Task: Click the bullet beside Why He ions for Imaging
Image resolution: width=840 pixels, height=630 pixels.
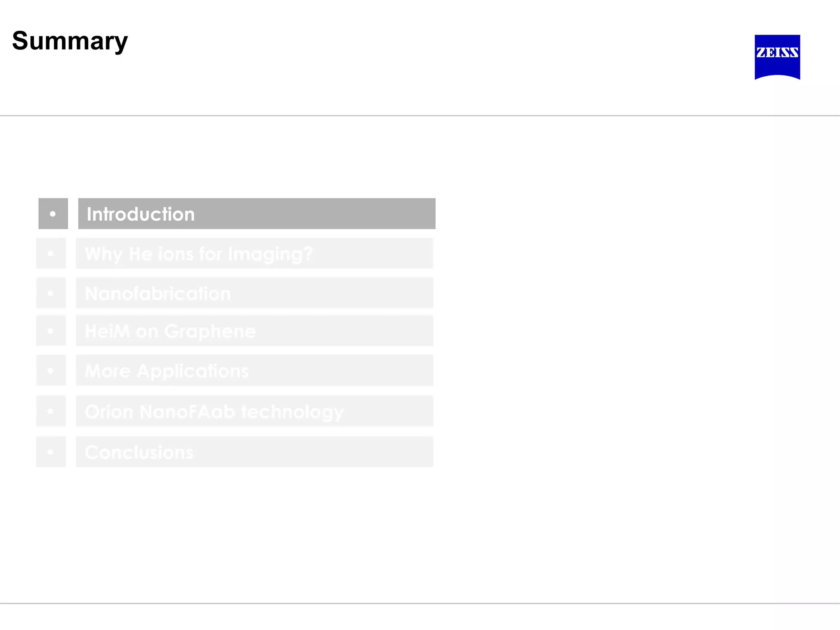Action: pos(51,253)
